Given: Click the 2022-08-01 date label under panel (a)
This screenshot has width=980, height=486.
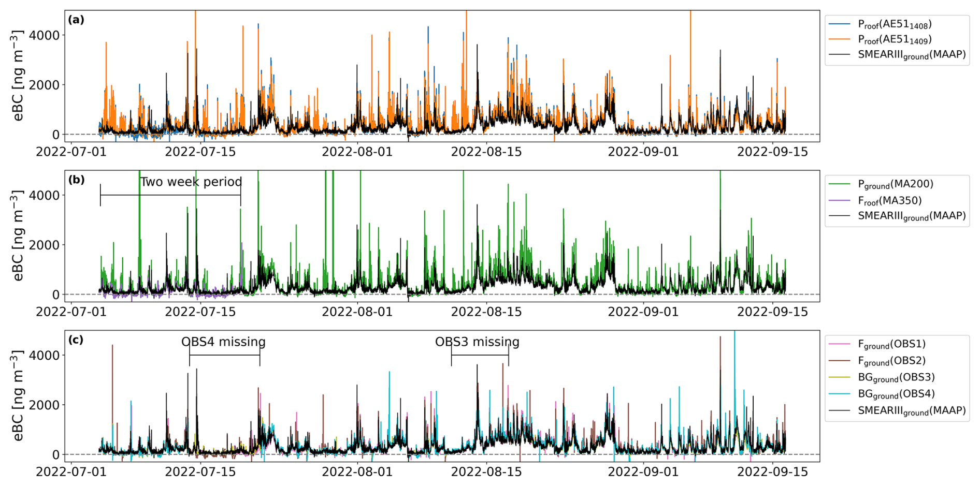Looking at the screenshot, I should coord(357,152).
